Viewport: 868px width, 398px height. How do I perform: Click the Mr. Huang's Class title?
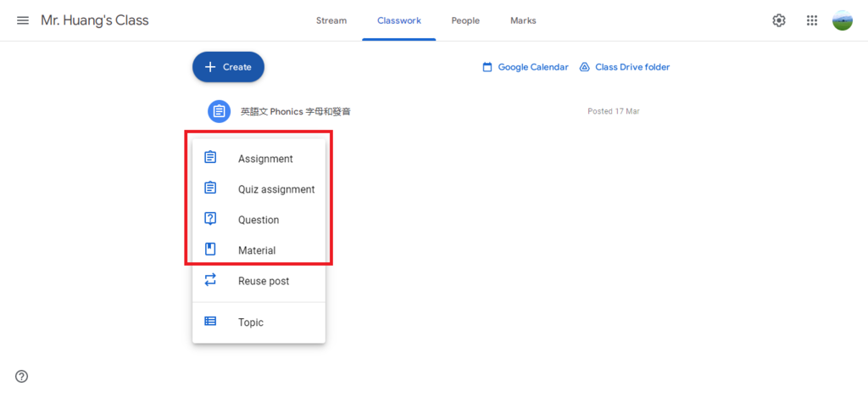(95, 20)
